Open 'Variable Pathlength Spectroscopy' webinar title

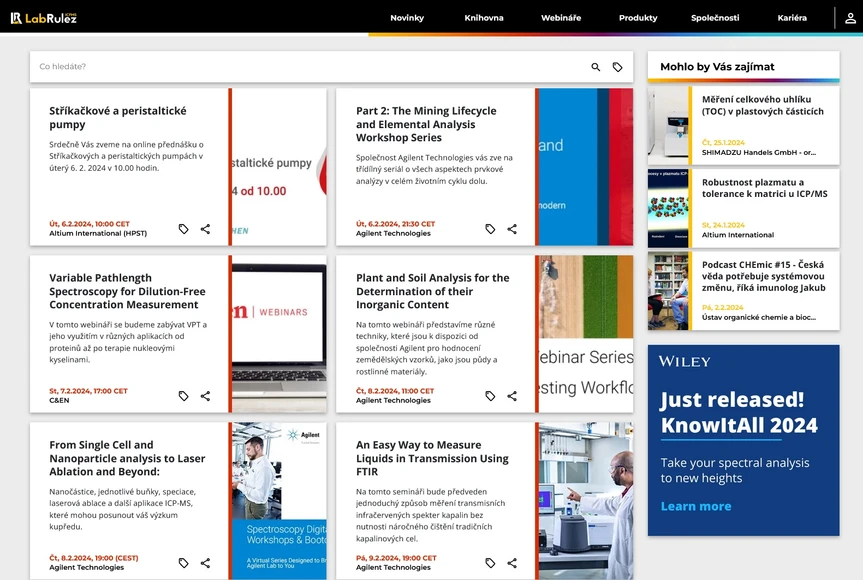pos(127,291)
